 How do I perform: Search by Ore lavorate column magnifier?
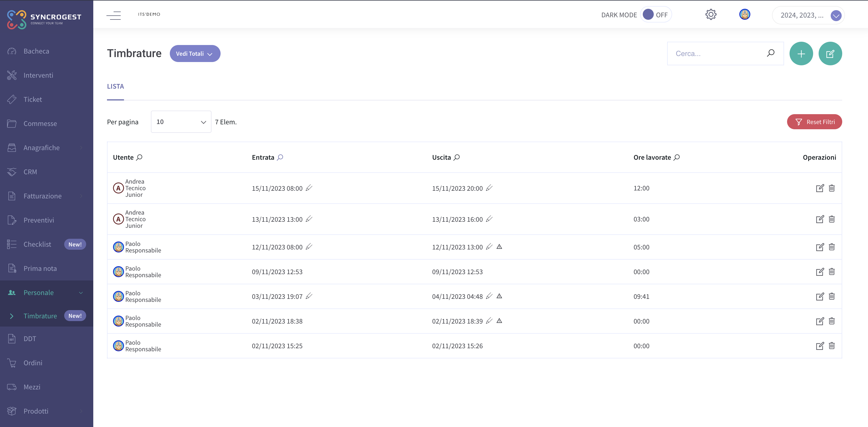677,158
